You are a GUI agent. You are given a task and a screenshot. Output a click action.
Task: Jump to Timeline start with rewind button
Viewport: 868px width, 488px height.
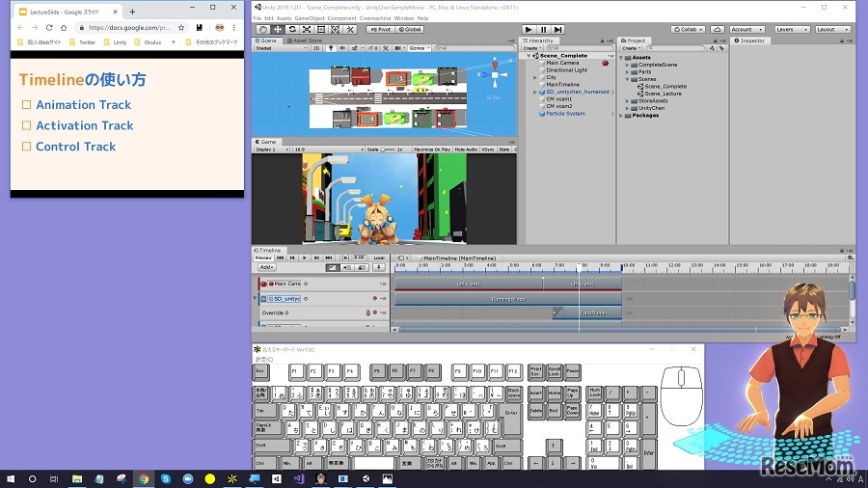[281, 258]
